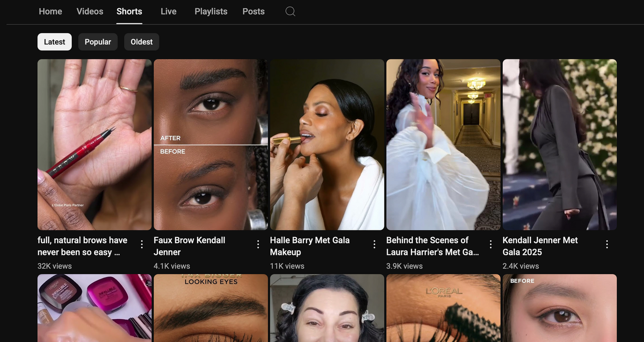Click the '4.1K views' count
The image size is (644, 342).
pyautogui.click(x=172, y=266)
